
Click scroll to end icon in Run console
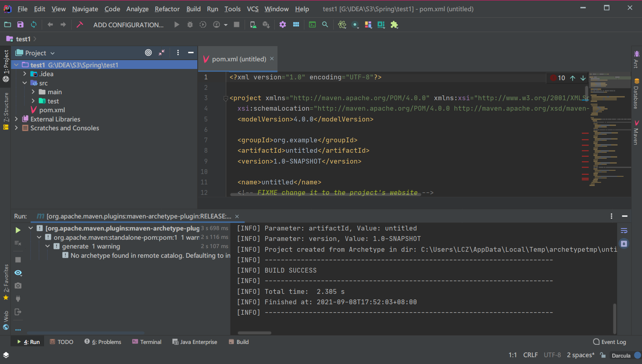(x=624, y=243)
